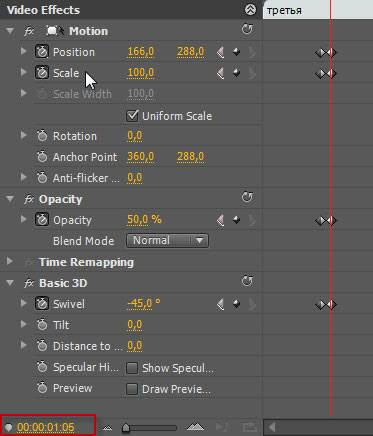The width and height of the screenshot is (373, 436).
Task: Reset the Basic 3D effect
Action: coord(247,281)
